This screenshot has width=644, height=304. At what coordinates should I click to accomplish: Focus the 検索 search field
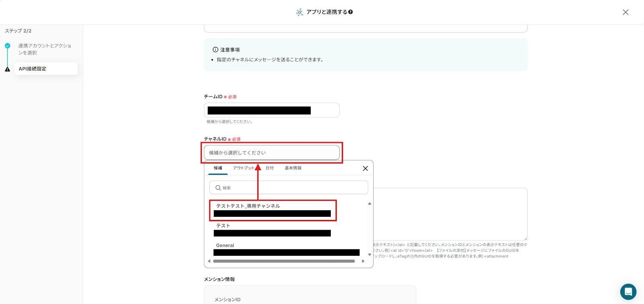point(289,188)
